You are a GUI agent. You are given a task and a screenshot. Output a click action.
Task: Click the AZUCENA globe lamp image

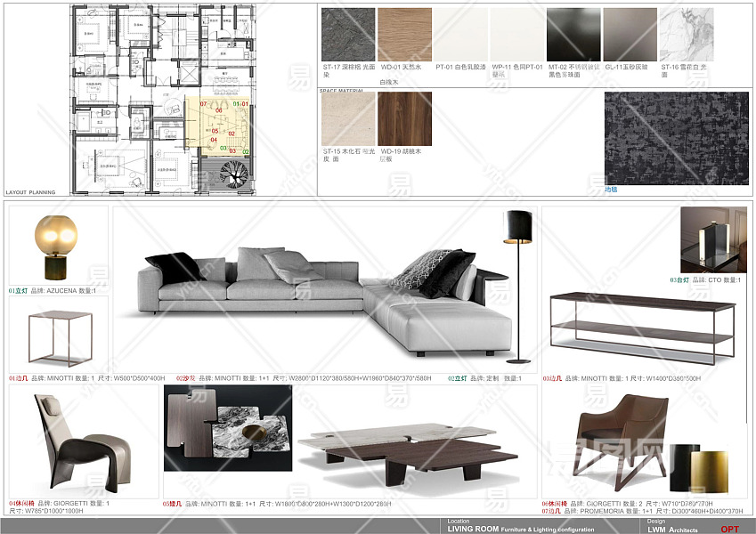56,247
